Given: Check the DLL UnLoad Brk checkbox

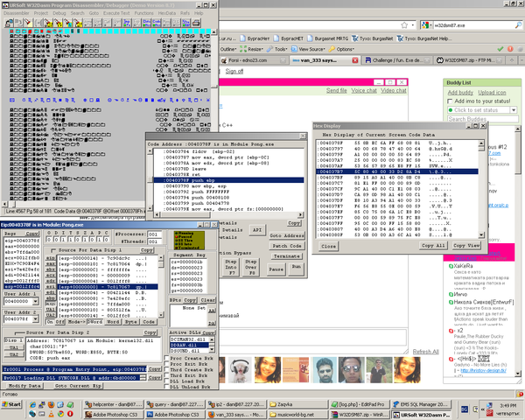Looking at the screenshot, I should [x=166, y=387].
